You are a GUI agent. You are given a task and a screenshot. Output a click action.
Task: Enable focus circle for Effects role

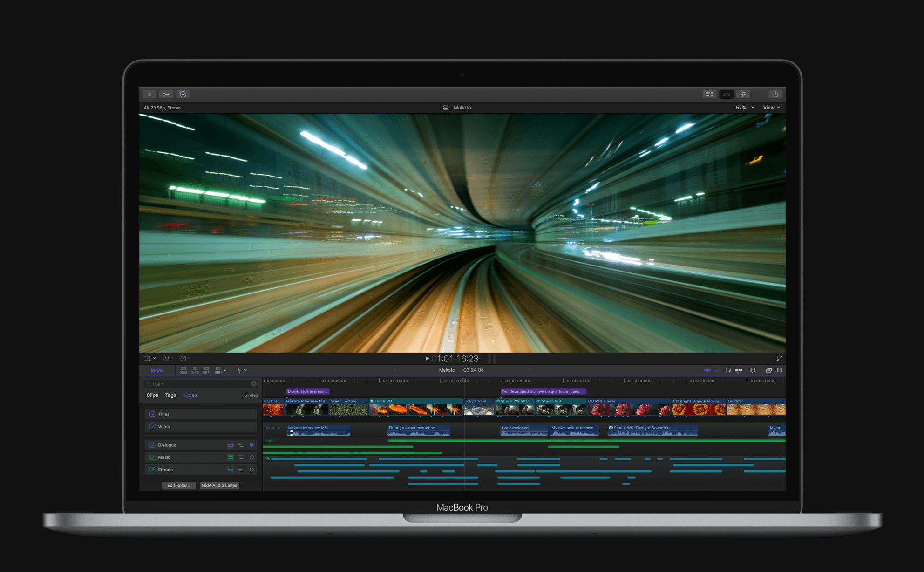(x=251, y=470)
